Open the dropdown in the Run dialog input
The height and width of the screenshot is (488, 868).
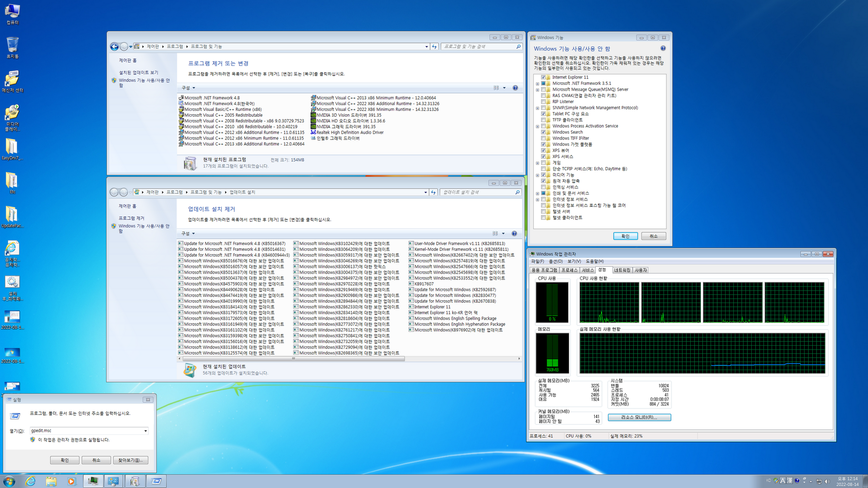[x=145, y=430]
